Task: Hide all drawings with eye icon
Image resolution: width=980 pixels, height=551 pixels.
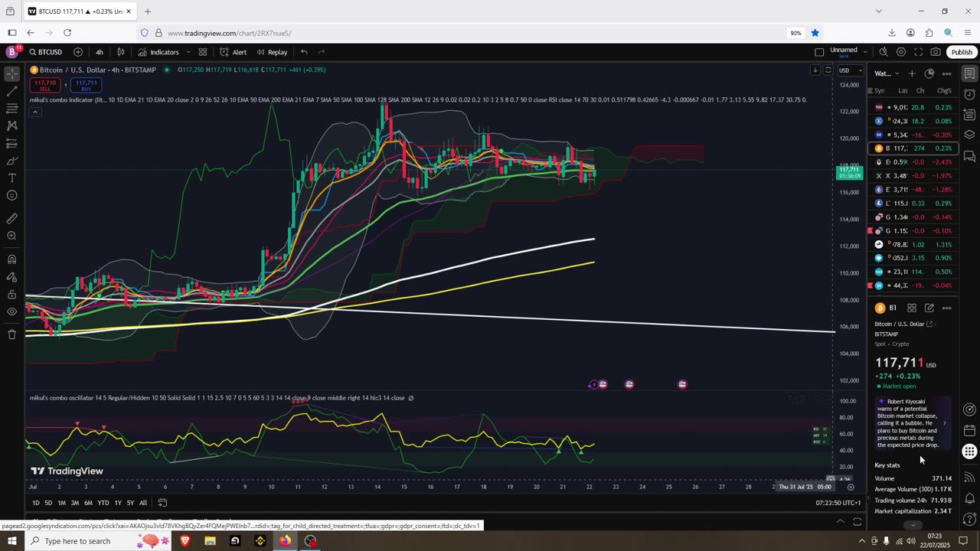Action: [x=11, y=311]
